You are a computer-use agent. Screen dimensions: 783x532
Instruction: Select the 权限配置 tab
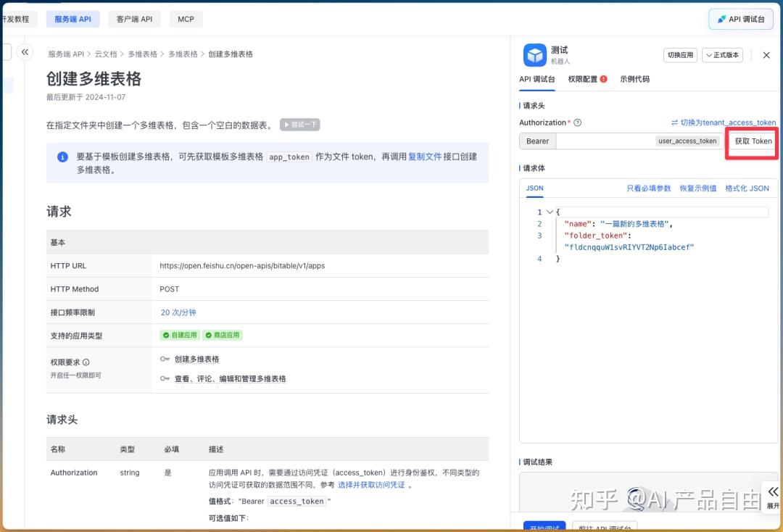pos(587,79)
